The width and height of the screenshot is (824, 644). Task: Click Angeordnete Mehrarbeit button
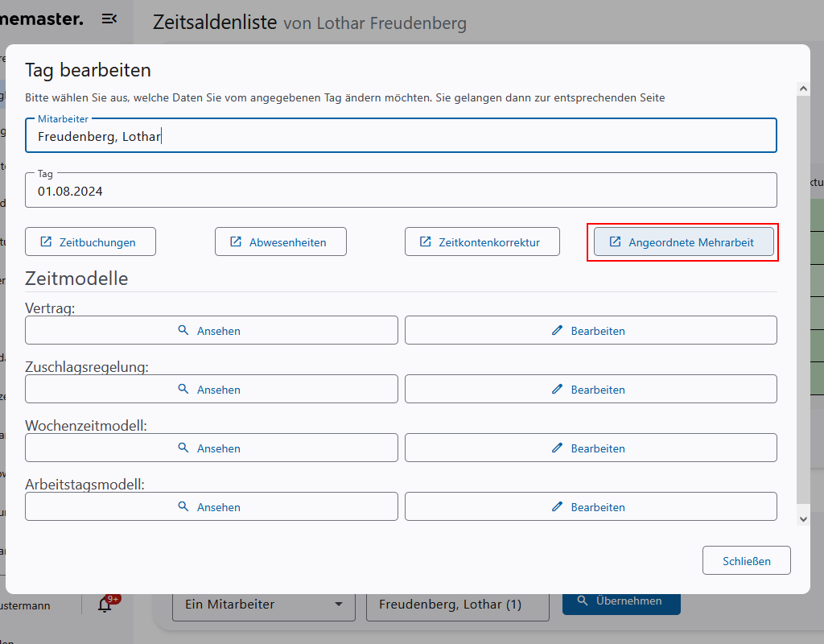coord(683,242)
